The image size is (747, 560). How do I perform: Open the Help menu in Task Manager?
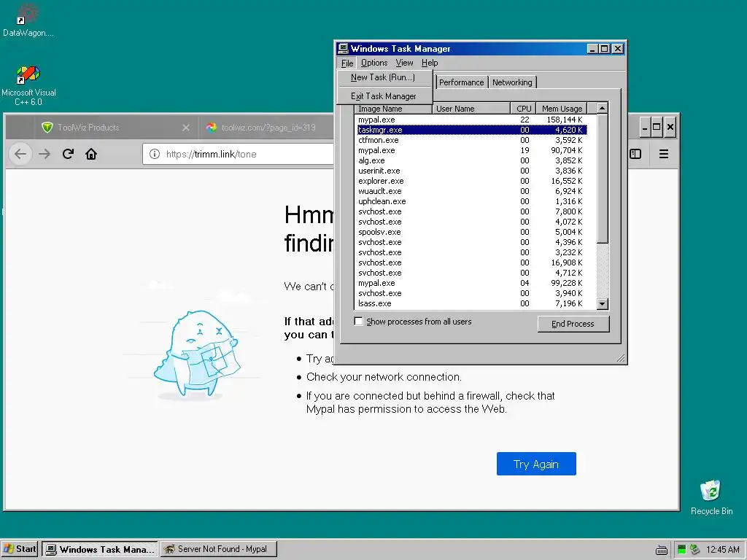(429, 63)
